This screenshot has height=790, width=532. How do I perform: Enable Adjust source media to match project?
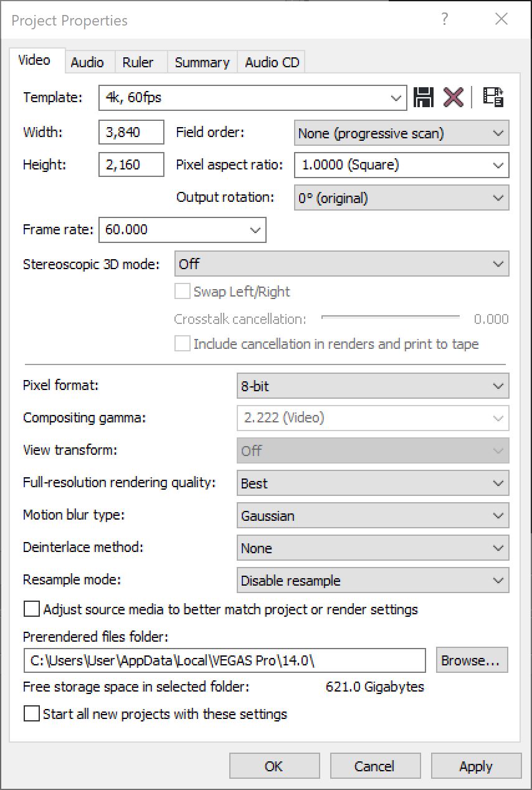pyautogui.click(x=31, y=609)
